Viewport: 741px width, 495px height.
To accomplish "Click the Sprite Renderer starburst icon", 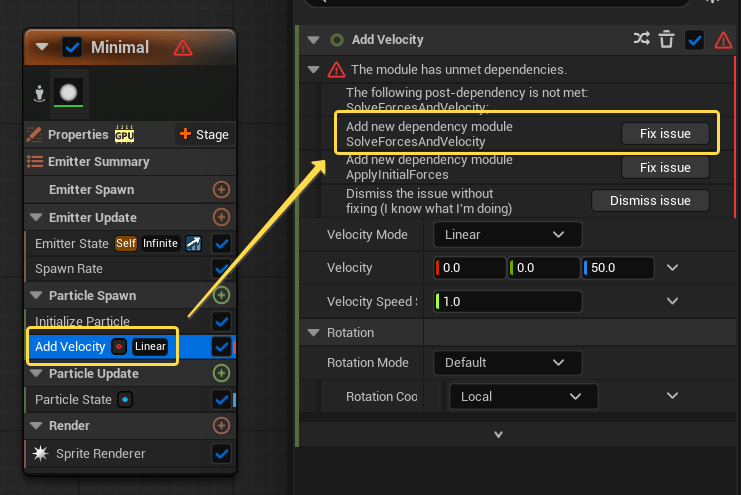I will pos(41,453).
